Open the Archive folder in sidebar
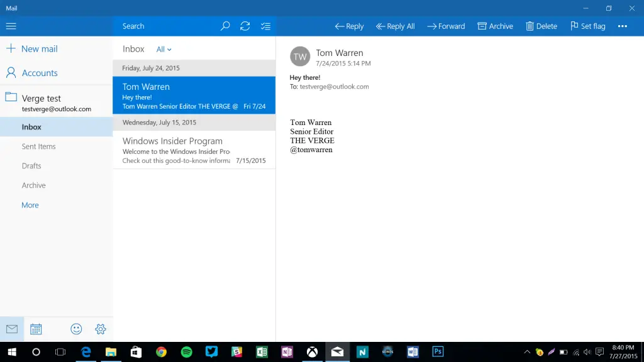644x362 pixels. coord(34,185)
